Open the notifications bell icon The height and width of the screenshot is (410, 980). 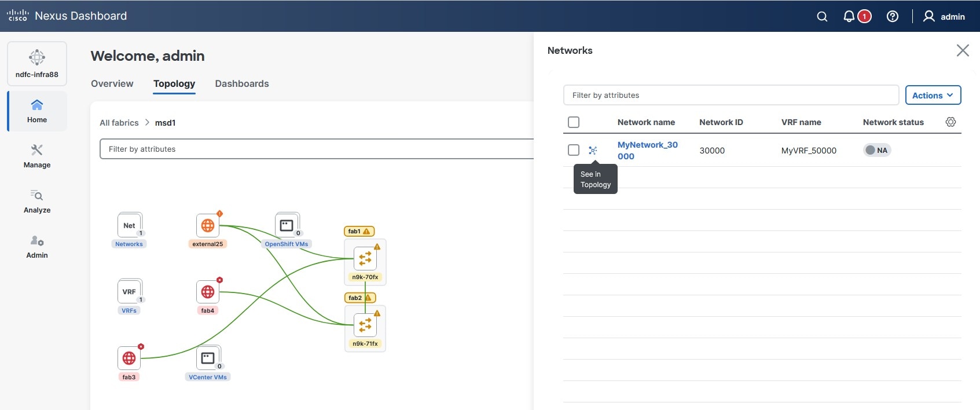pos(849,16)
